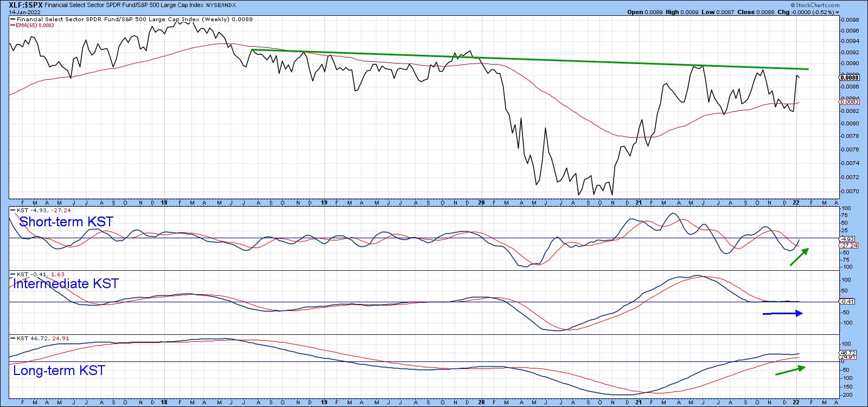Click the black 0.0088 price tag on right axis
Screen dimensions: 868x407
pos(848,78)
